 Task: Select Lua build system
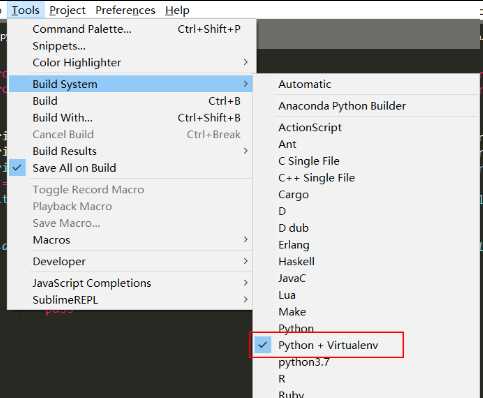[x=367, y=295]
